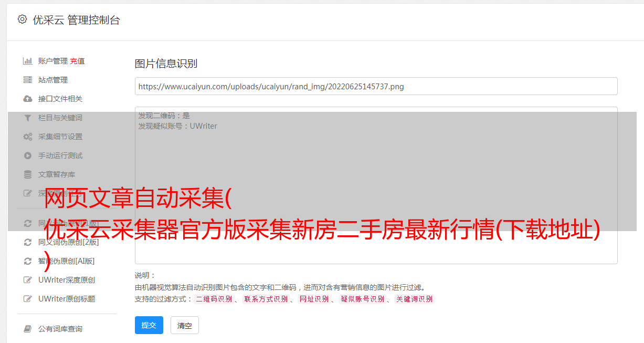Click the red 充值 link
This screenshot has width=644, height=343.
coord(77,61)
